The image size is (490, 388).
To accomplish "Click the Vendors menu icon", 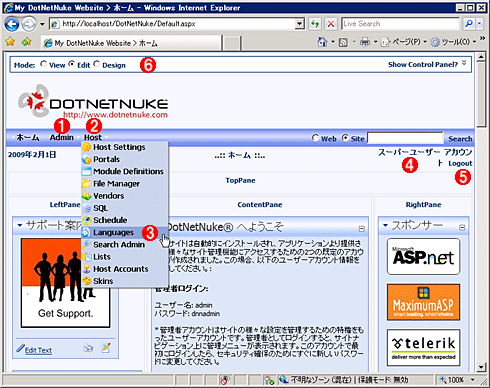I will click(87, 196).
